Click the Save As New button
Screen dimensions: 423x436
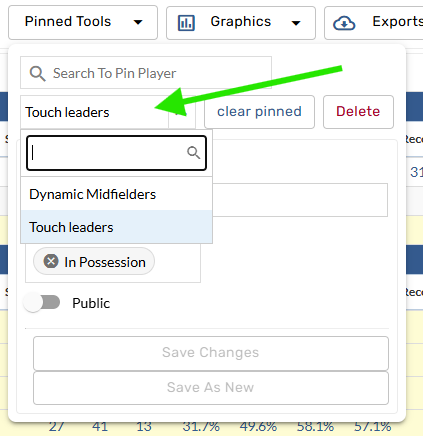(x=211, y=387)
